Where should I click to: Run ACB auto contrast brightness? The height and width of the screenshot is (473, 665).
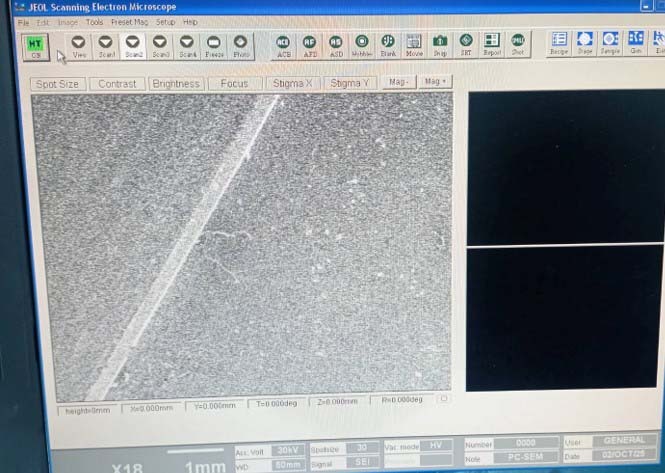(x=283, y=46)
